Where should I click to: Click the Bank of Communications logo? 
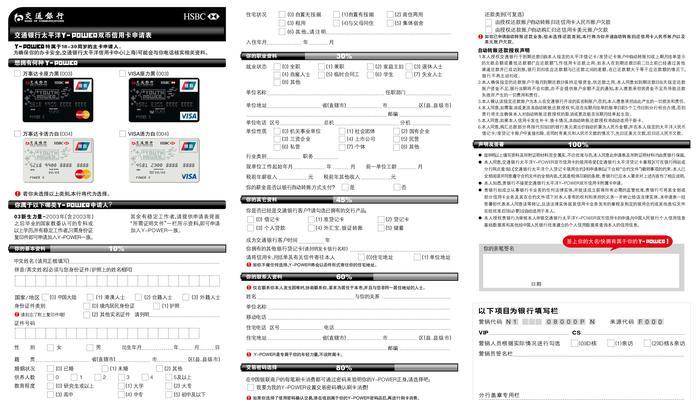tap(39, 17)
